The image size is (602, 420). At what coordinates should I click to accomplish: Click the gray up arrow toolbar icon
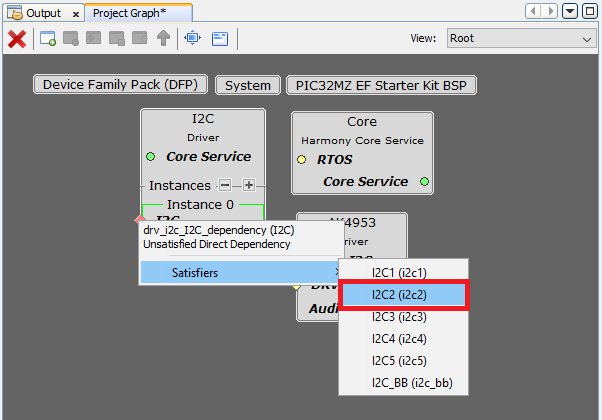pos(163,39)
